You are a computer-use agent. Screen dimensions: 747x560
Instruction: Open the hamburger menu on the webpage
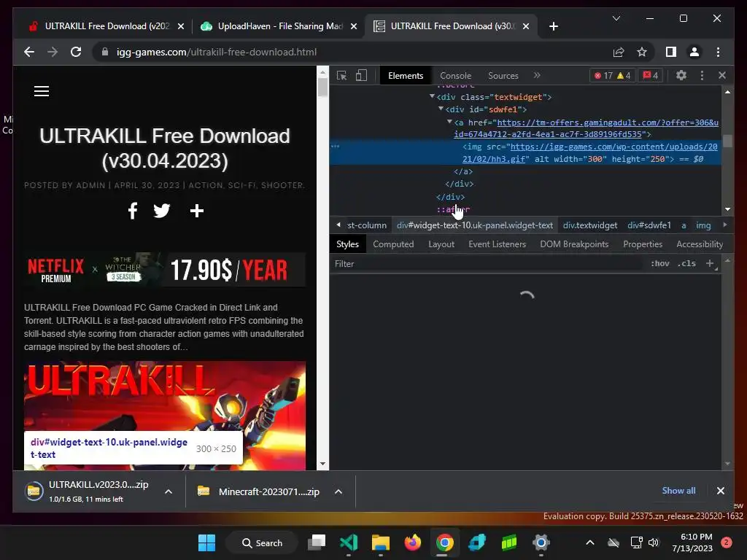(x=42, y=91)
